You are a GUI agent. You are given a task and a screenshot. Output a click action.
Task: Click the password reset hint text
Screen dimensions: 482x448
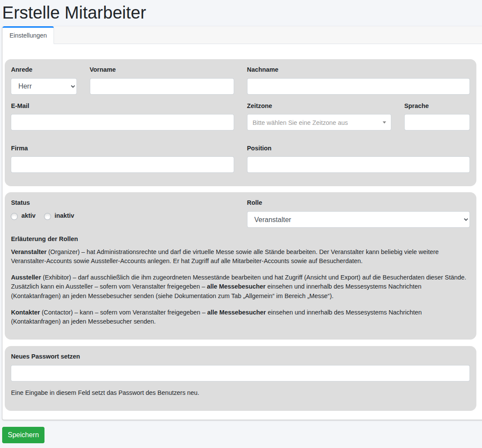(x=105, y=393)
